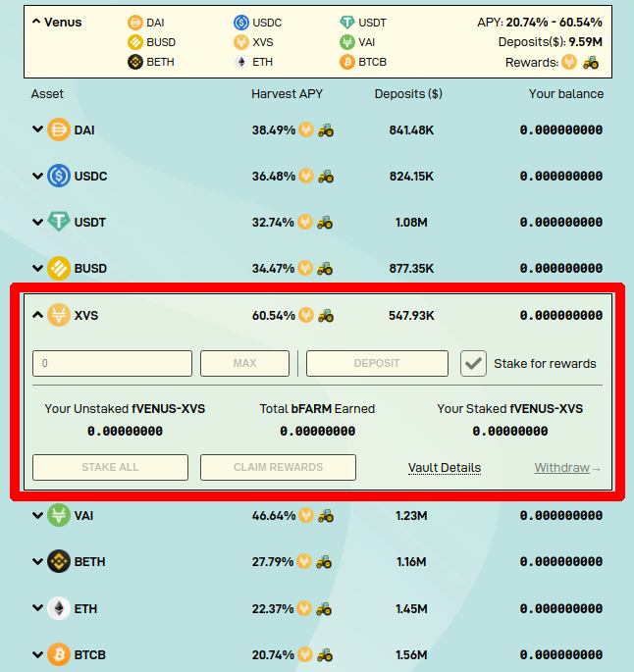The image size is (634, 672).
Task: Click the 547.93K deposits value
Action: coord(411,316)
